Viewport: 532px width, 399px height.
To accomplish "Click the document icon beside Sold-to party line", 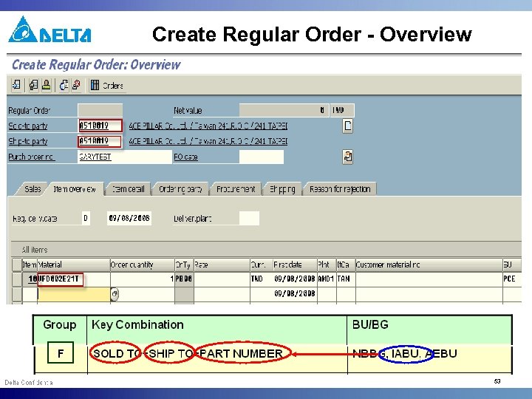I will click(347, 126).
